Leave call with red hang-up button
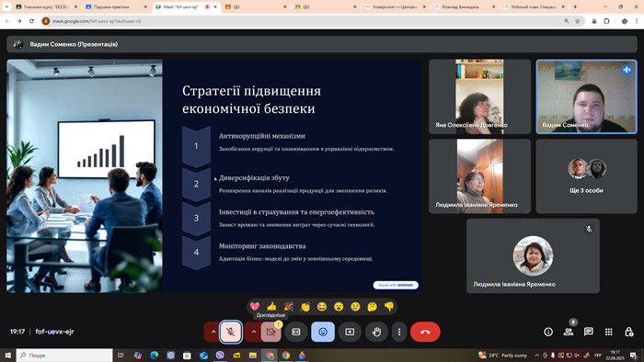 (x=425, y=332)
